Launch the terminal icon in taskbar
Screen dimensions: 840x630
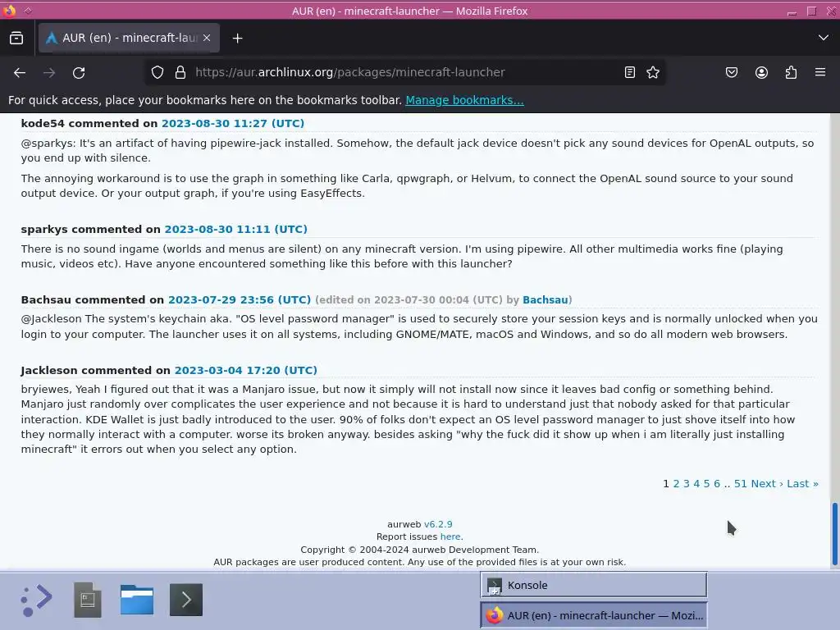[186, 600]
